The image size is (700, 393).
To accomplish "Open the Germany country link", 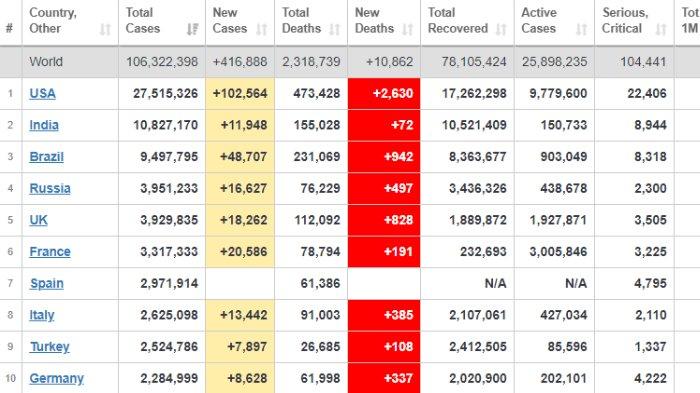I will click(x=57, y=379).
